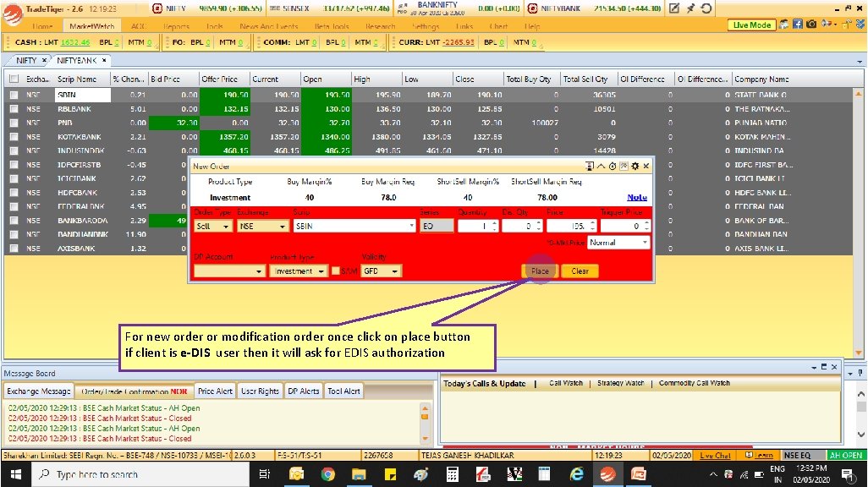Click the double-chevron icon at toolbar end
This screenshot has height=487, width=868.
[x=860, y=25]
